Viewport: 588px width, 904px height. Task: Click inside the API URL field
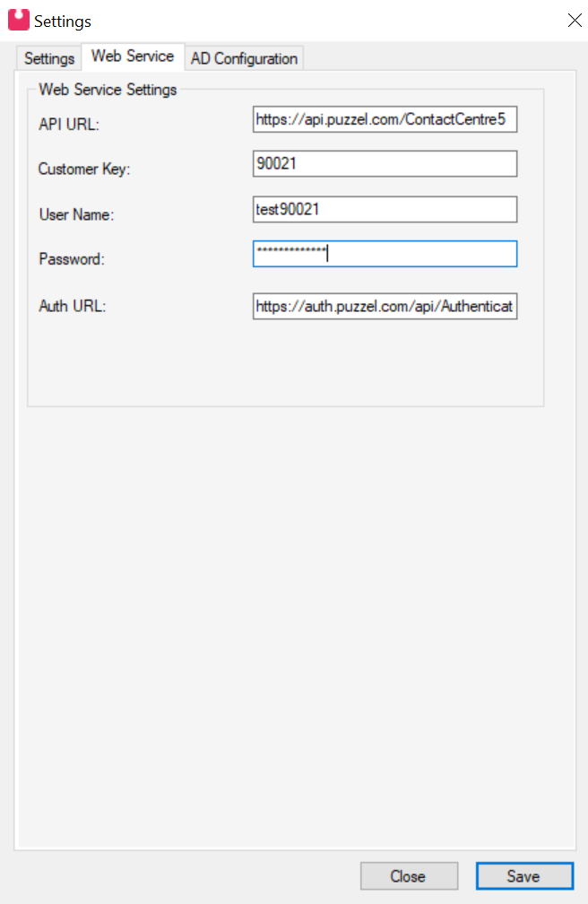(x=385, y=118)
